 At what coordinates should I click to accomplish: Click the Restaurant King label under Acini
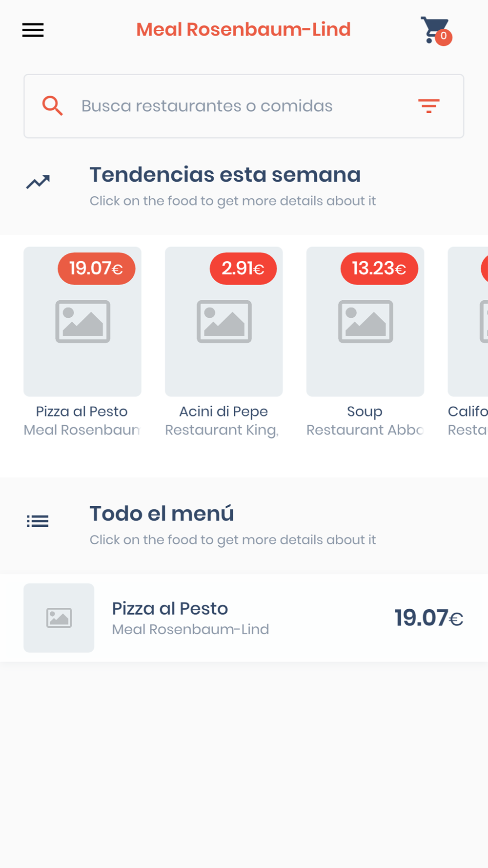(222, 430)
